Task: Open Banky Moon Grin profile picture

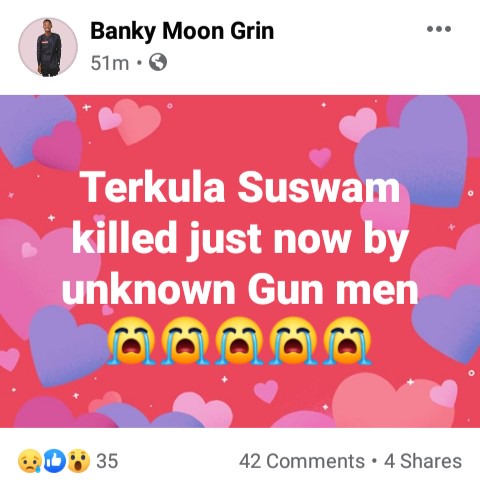Action: [x=48, y=47]
